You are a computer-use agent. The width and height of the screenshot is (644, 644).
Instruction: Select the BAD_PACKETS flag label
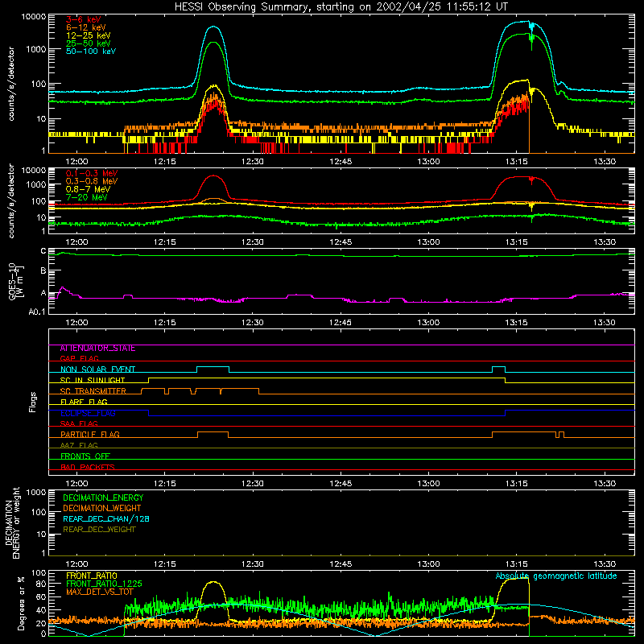coord(88,467)
